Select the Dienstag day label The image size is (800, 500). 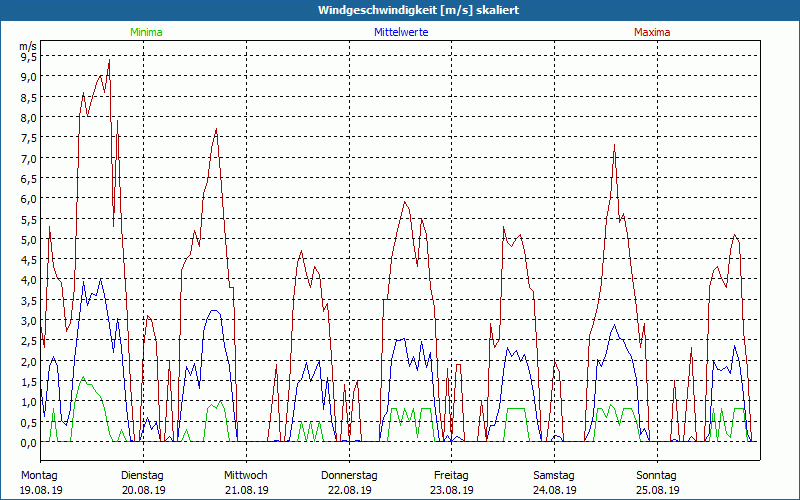pos(142,476)
